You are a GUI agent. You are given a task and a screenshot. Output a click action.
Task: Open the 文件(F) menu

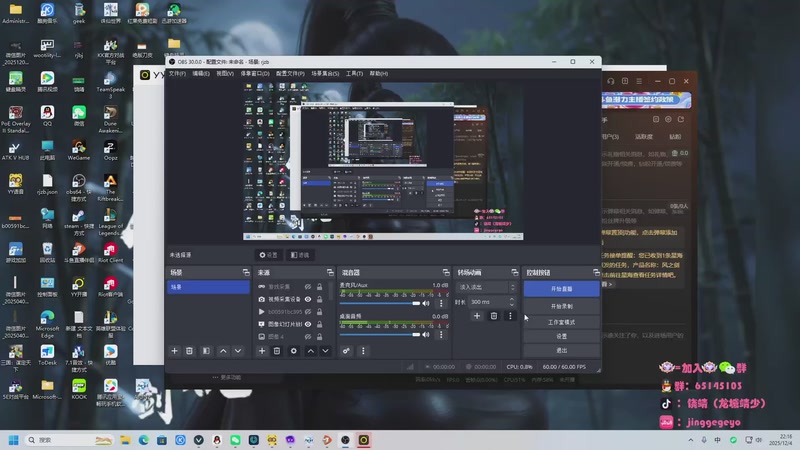pyautogui.click(x=177, y=73)
